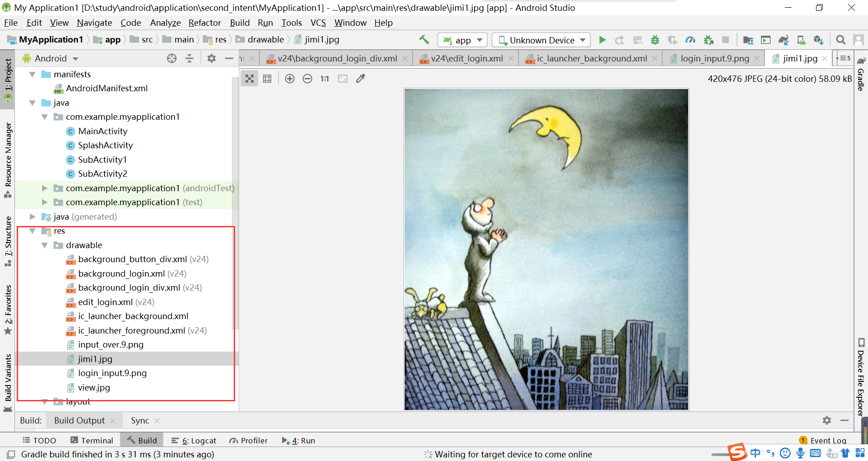Viewport: 868px width, 461px height.
Task: Collapse the res folder
Action: [32, 231]
